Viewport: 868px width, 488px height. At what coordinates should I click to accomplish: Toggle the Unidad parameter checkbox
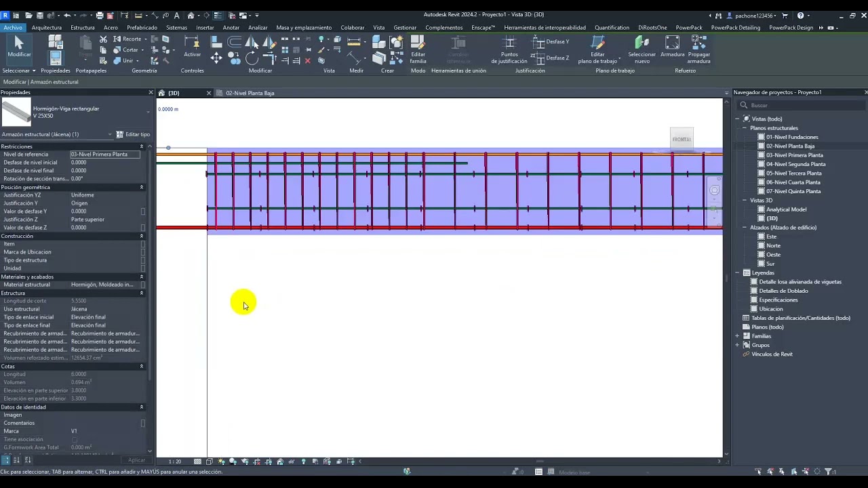coord(142,268)
